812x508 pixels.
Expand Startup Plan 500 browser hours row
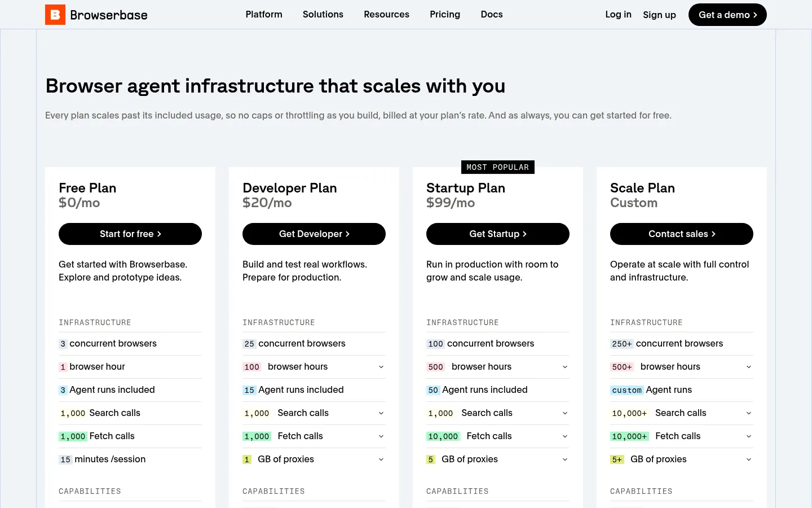(x=498, y=367)
